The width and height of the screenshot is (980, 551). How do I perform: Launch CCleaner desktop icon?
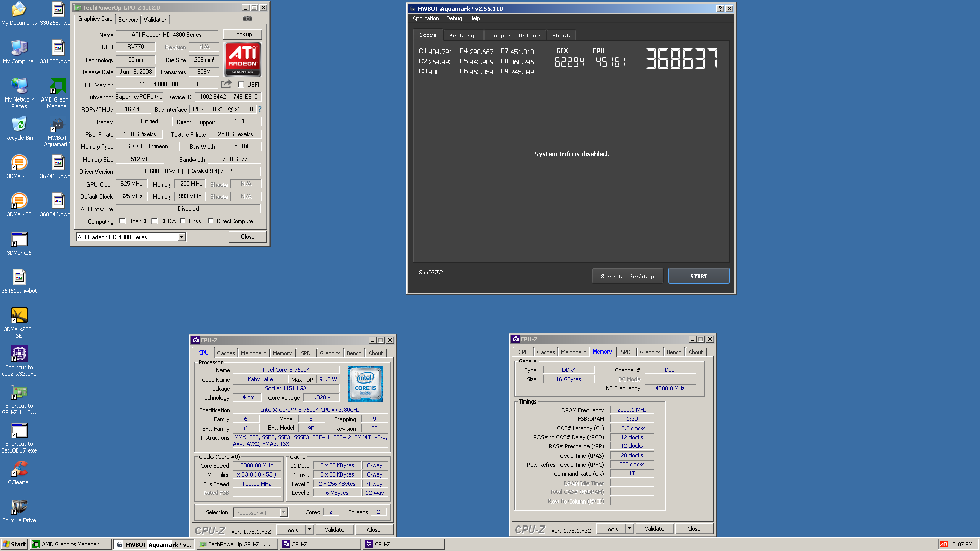19,473
